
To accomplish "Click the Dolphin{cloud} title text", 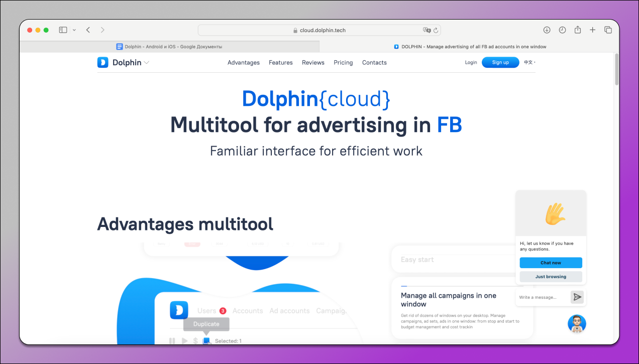I will pos(316,99).
